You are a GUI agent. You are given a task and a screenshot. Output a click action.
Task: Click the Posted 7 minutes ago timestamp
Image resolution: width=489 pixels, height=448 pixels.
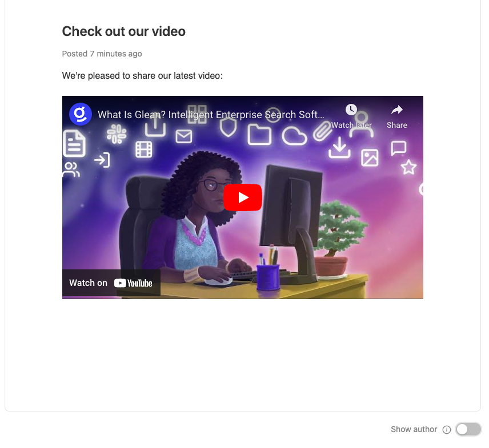point(102,54)
